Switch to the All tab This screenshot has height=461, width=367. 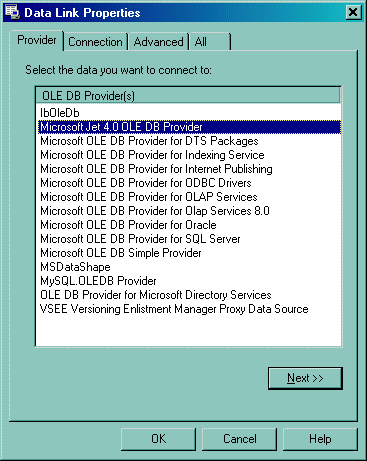[x=210, y=42]
